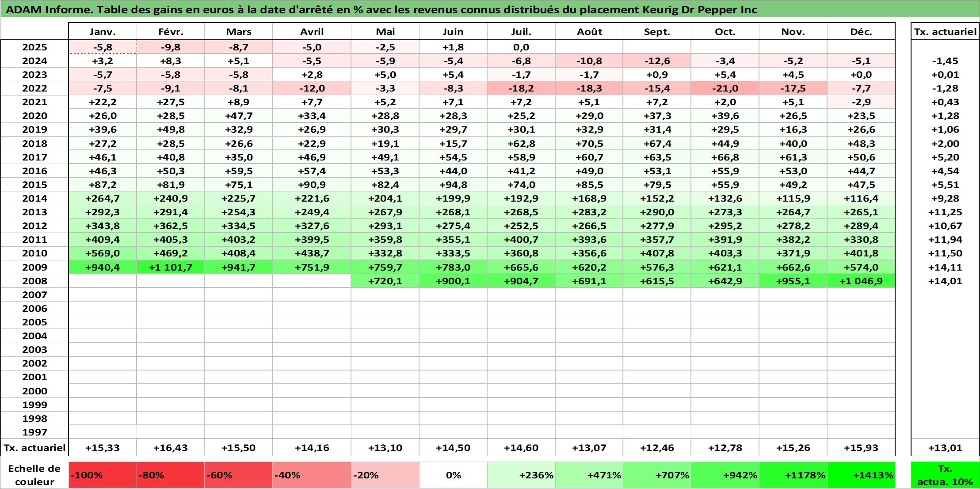The image size is (980, 489).
Task: Select the Déc. column header
Action: 861,32
